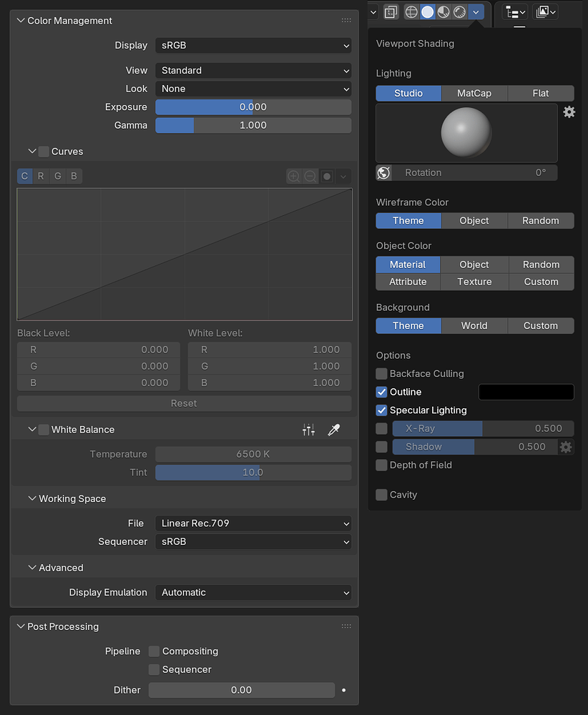Toggle world space lighting icon by Rotation

(383, 173)
